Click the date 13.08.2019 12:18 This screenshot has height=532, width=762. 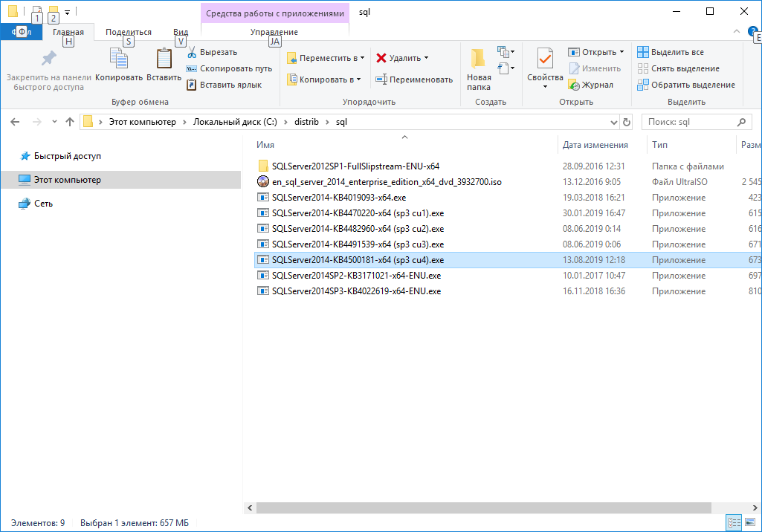coord(594,260)
